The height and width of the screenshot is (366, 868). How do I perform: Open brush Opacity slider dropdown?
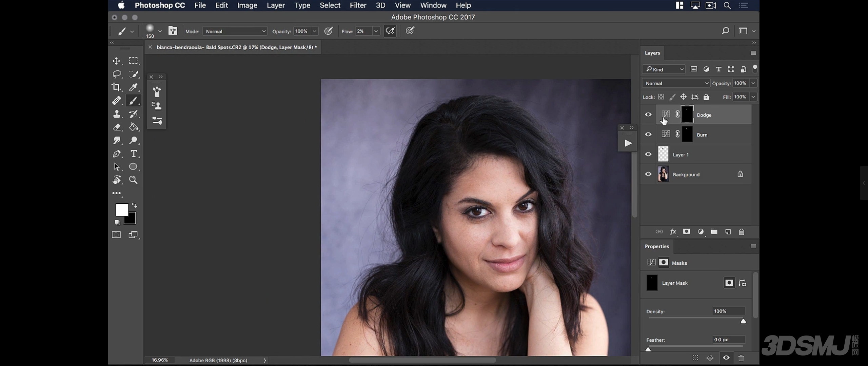click(315, 31)
